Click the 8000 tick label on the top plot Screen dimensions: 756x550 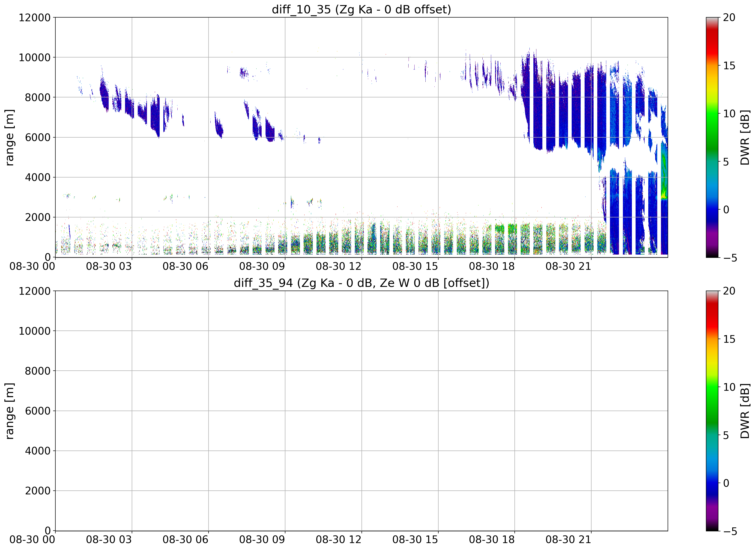(x=38, y=98)
